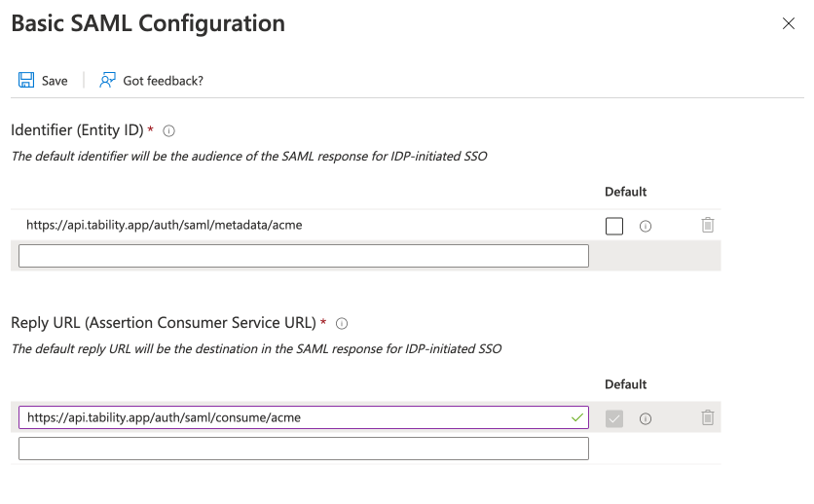Click the empty new reply URL input field
Image resolution: width=814 pixels, height=504 pixels.
(304, 449)
